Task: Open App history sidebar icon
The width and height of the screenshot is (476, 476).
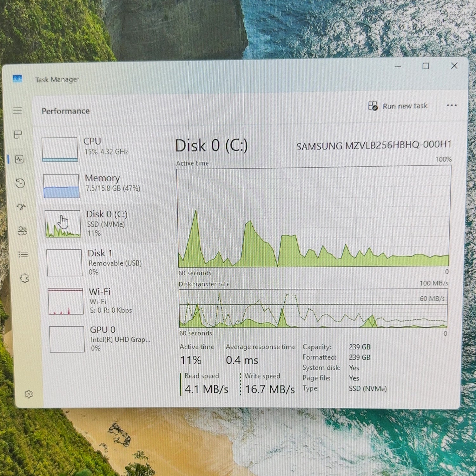Action: click(x=20, y=183)
